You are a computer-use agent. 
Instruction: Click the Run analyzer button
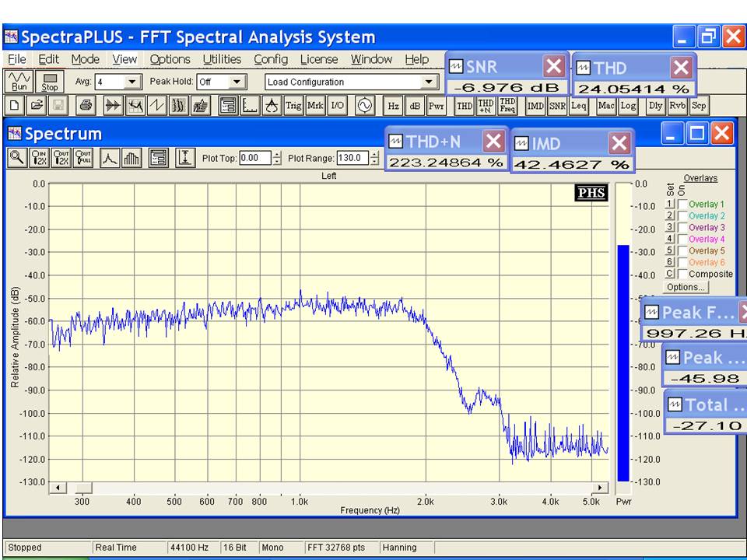tap(19, 82)
